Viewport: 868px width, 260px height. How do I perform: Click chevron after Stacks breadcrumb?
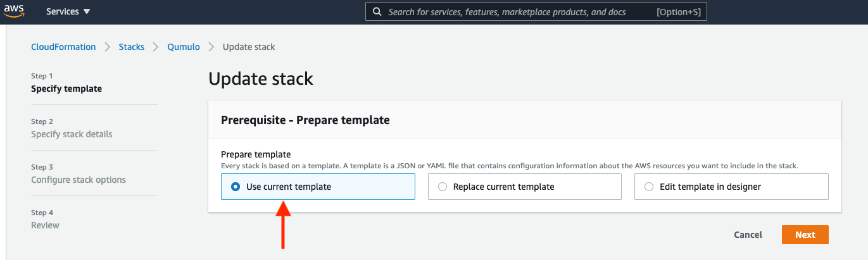(156, 47)
